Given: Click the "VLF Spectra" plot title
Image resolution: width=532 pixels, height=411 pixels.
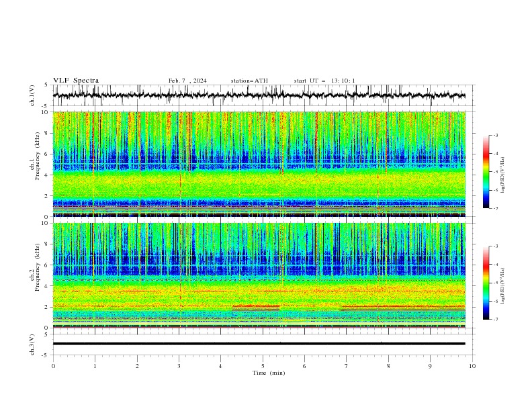Looking at the screenshot, I should click(76, 81).
